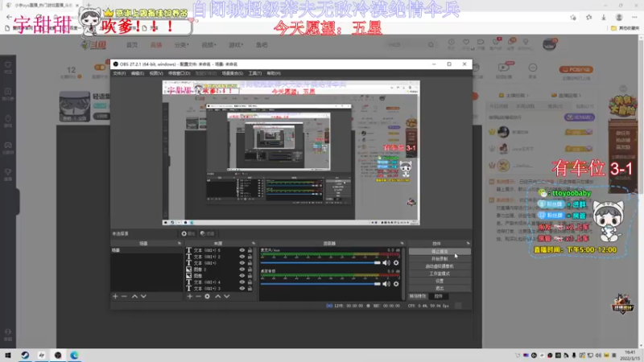Go to 首页 on Douyu navigation
644x362 pixels.
pyautogui.click(x=132, y=45)
